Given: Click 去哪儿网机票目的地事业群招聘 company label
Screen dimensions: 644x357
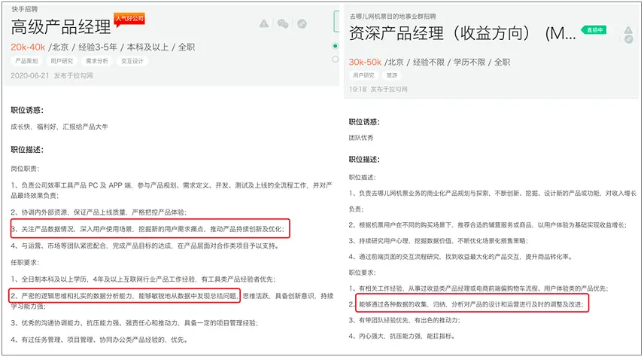Looking at the screenshot, I should 393,17.
